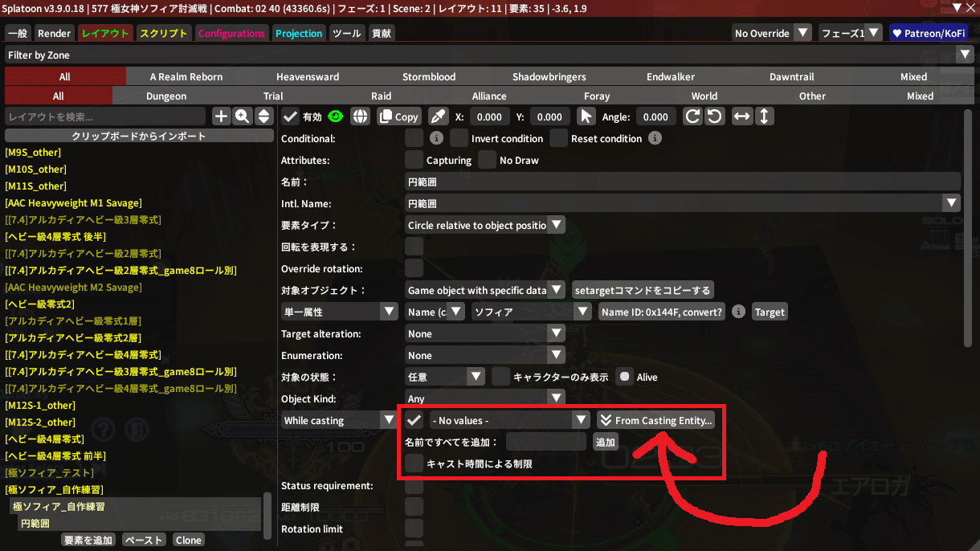Switch to the Projection tab
The height and width of the screenshot is (551, 980).
[299, 34]
